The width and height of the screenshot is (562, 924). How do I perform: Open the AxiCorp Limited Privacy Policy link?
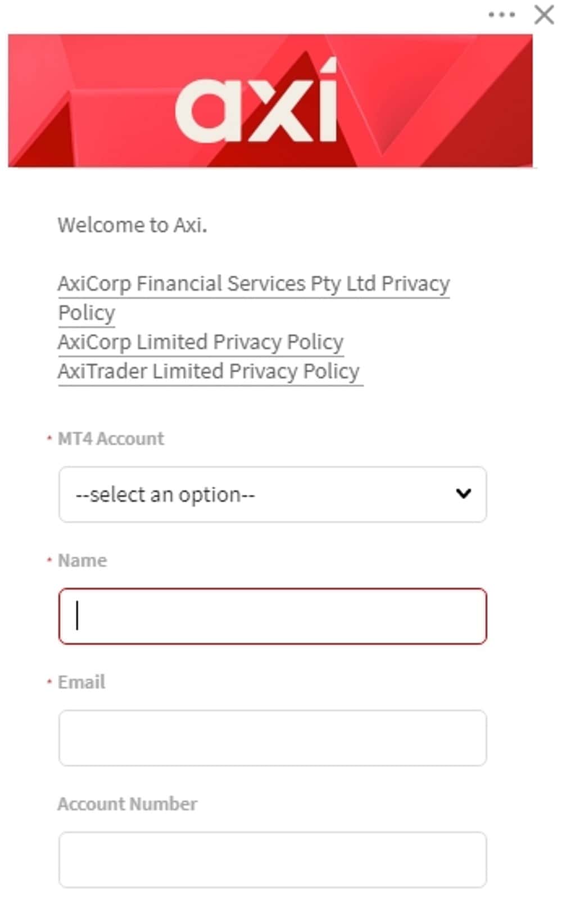pos(201,342)
